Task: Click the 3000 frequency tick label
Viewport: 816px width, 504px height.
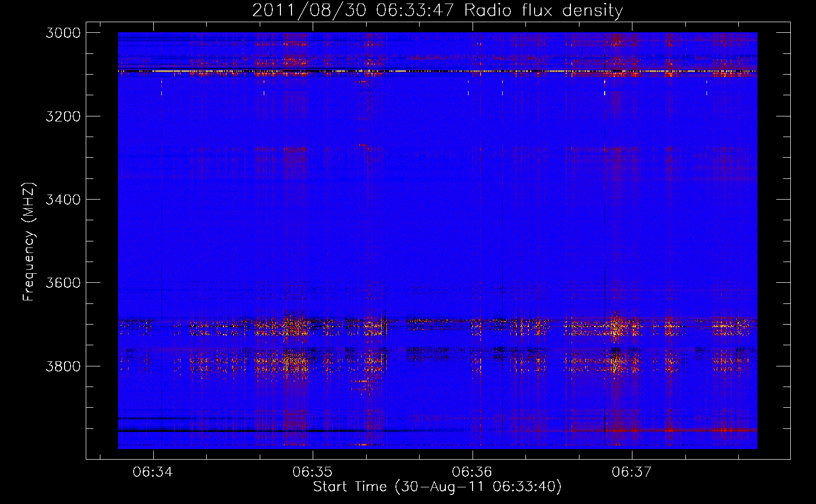Action: click(63, 33)
